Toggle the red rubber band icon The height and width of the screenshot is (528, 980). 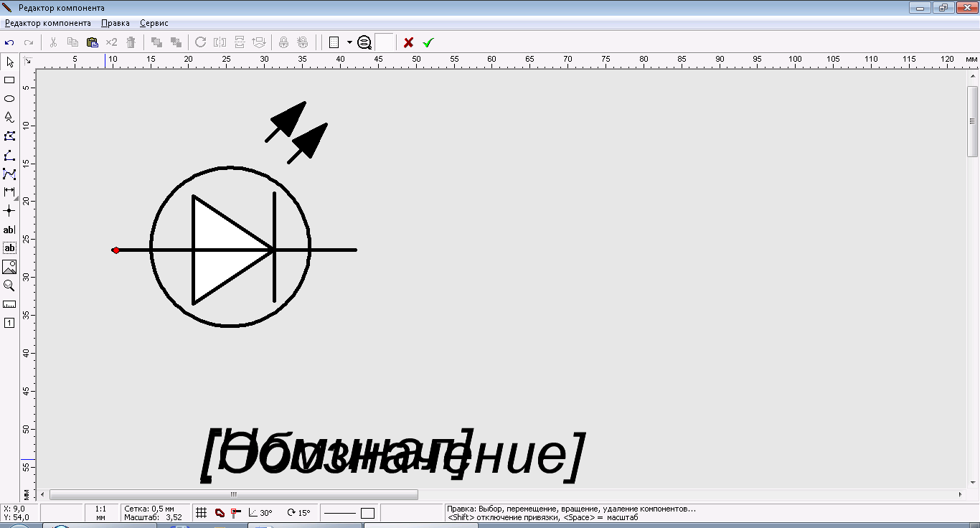coord(220,513)
